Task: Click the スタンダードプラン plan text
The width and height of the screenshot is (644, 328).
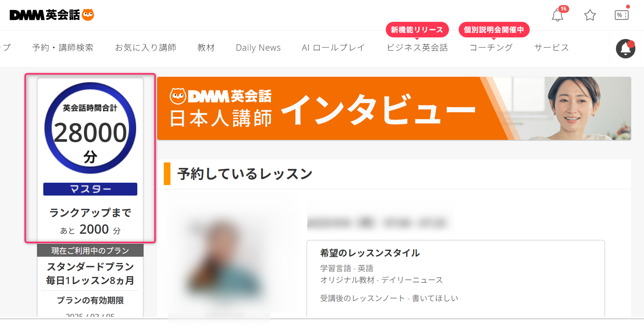Action: 90,267
